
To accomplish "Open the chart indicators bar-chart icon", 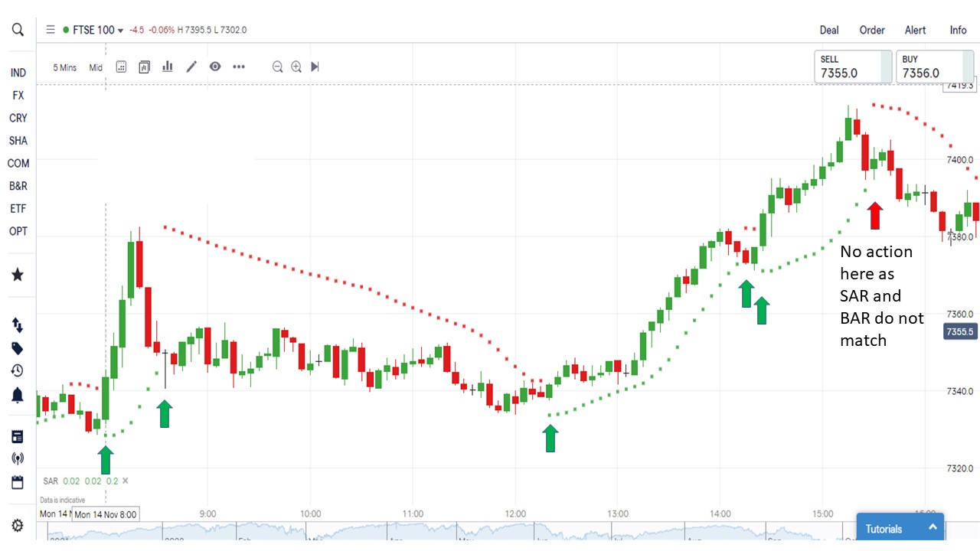I will 168,67.
